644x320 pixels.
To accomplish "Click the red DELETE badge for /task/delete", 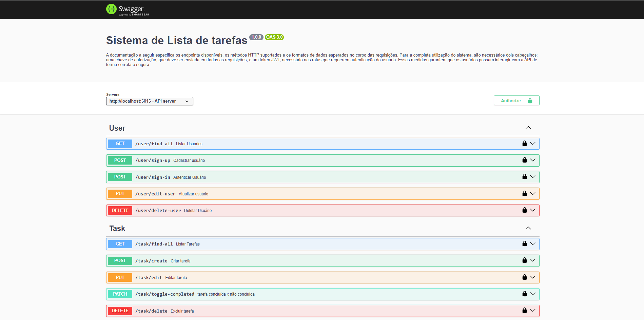I will pos(120,311).
